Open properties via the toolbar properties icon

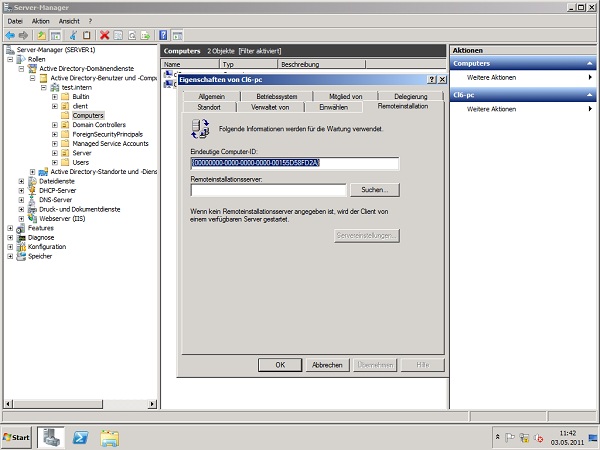point(118,36)
